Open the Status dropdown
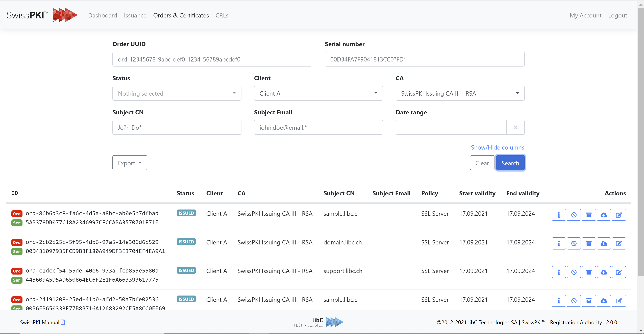The image size is (644, 334). coord(177,93)
